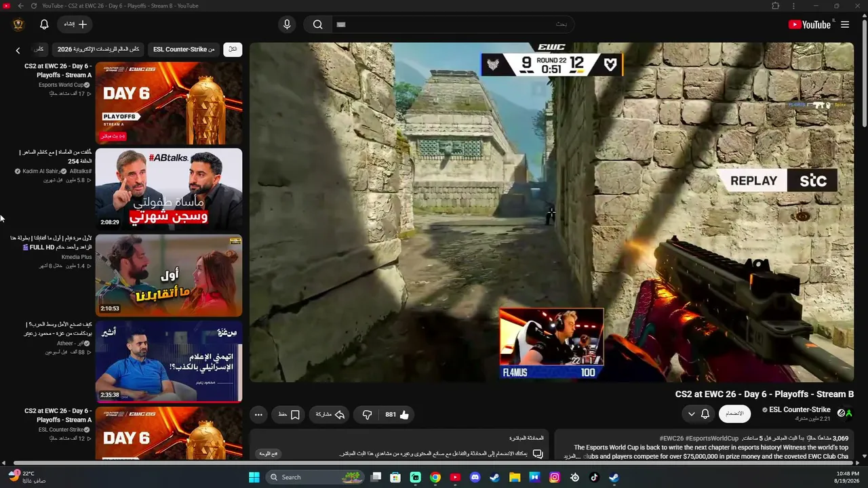Screen dimensions: 868x488
Task: Click the video player area
Action: 551,212
